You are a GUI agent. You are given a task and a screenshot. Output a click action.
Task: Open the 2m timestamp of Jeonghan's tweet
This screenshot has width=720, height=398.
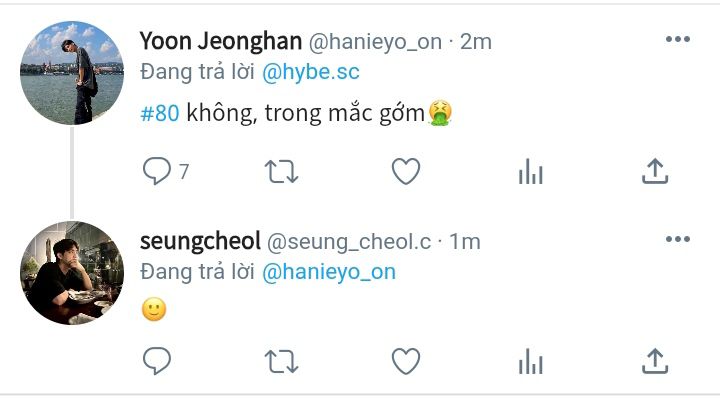point(476,42)
